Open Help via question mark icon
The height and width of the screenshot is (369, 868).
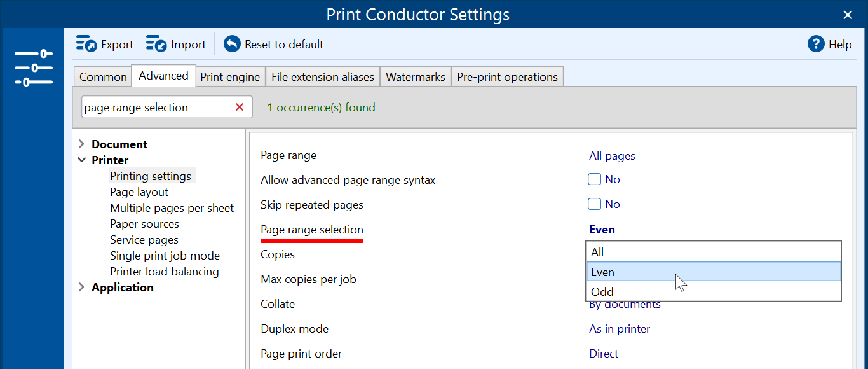816,44
